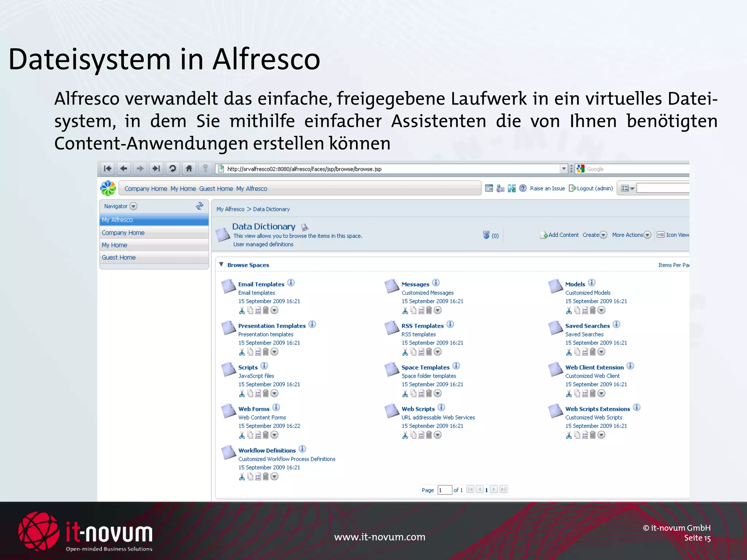Show info for Email Templates
747x560 pixels.
pos(291,283)
